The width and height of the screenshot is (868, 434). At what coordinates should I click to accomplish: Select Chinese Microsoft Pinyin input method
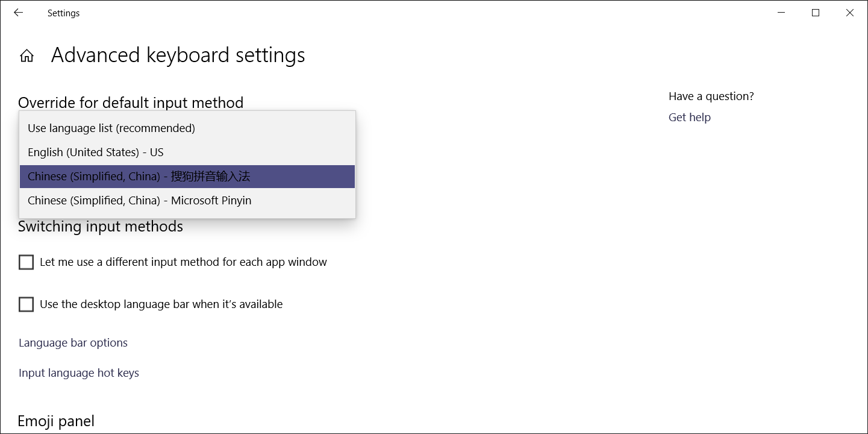click(187, 201)
